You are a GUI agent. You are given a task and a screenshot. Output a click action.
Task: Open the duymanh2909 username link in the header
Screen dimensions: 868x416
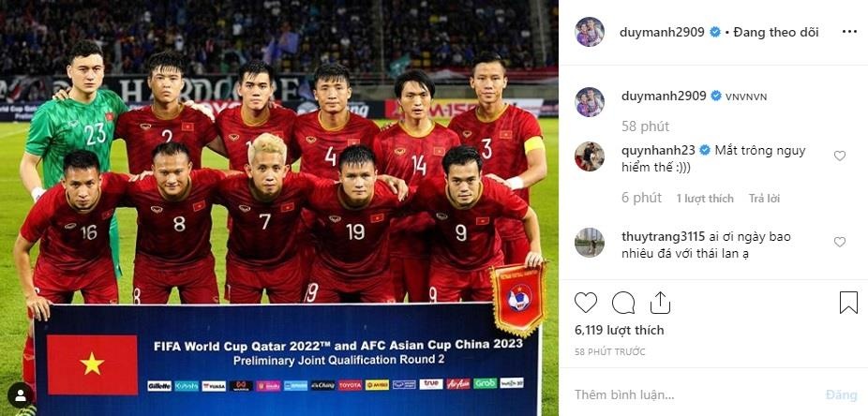(662, 32)
